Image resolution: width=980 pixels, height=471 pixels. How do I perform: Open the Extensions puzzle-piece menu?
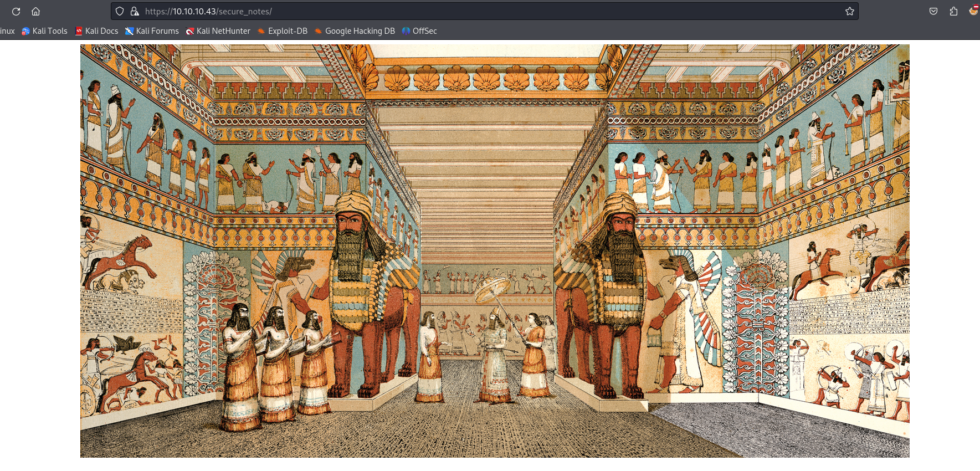(x=953, y=11)
